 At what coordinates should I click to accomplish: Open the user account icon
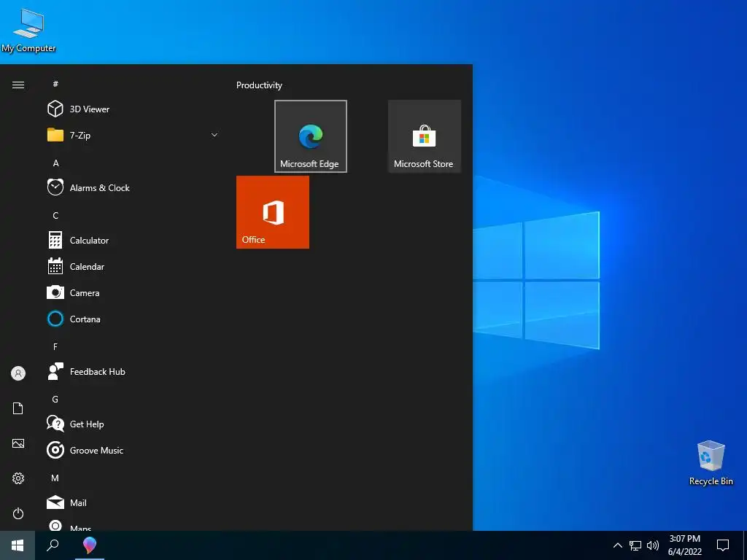(18, 373)
